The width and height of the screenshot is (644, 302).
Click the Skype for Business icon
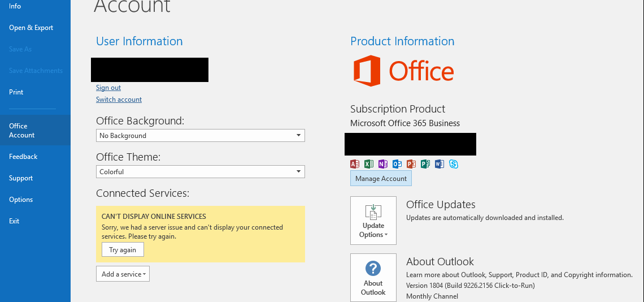point(454,164)
